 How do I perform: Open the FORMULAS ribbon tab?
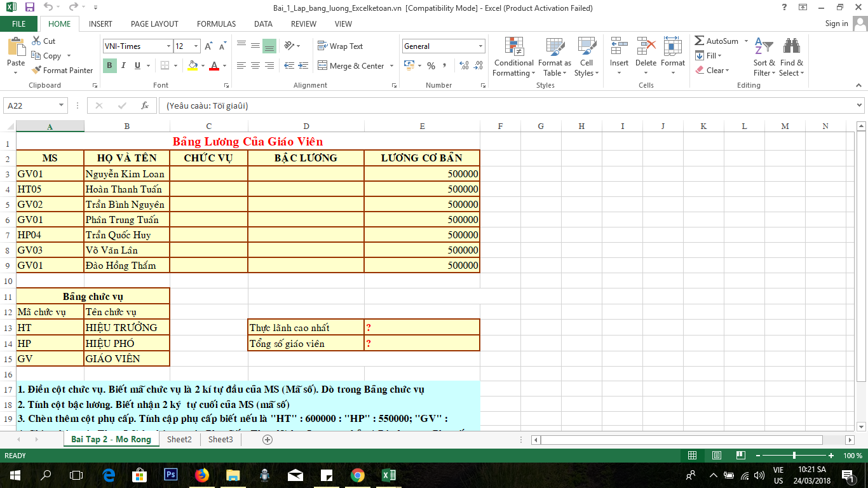216,24
